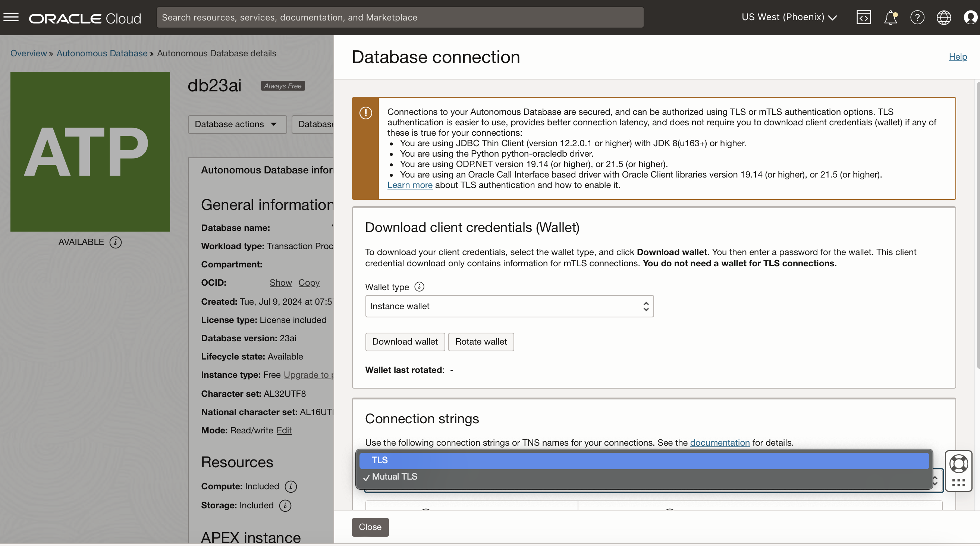Screen dimensions: 980x546
Task: Close the Database connection panel
Action: pyautogui.click(x=370, y=527)
